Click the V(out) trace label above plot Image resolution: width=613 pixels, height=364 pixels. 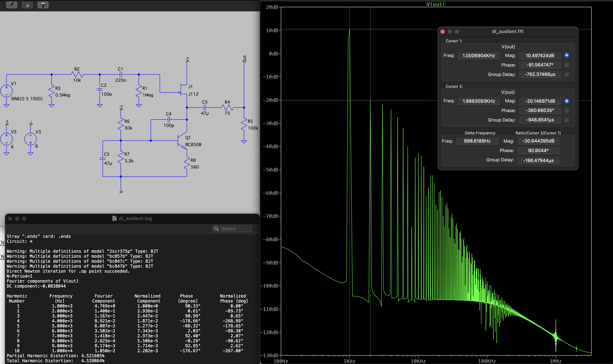tap(435, 4)
